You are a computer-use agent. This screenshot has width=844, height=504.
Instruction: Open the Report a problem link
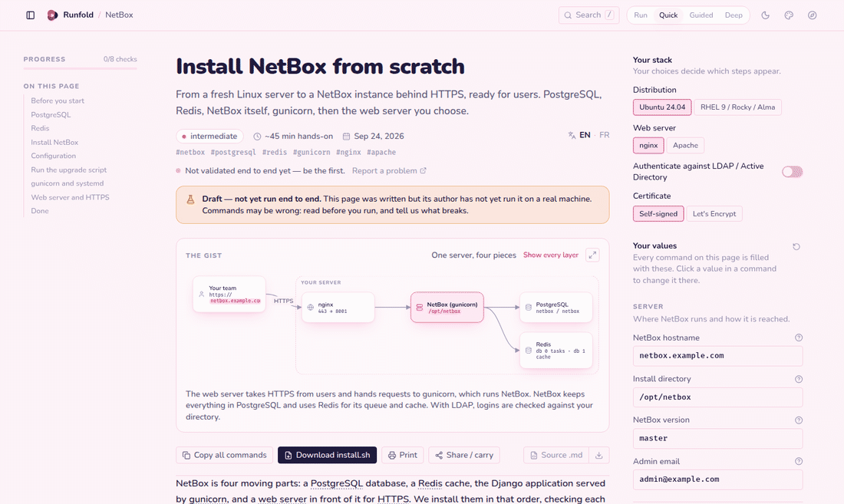389,170
